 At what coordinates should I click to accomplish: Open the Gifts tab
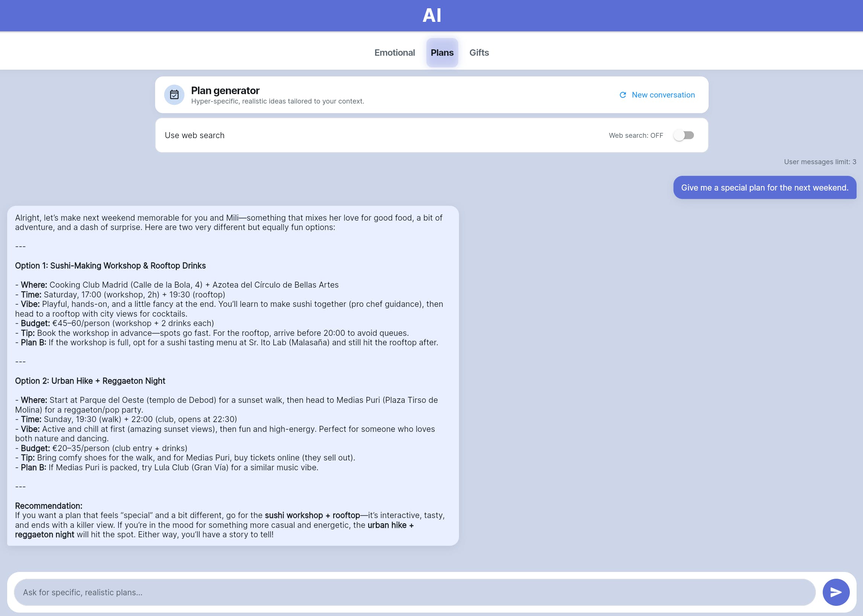[479, 53]
